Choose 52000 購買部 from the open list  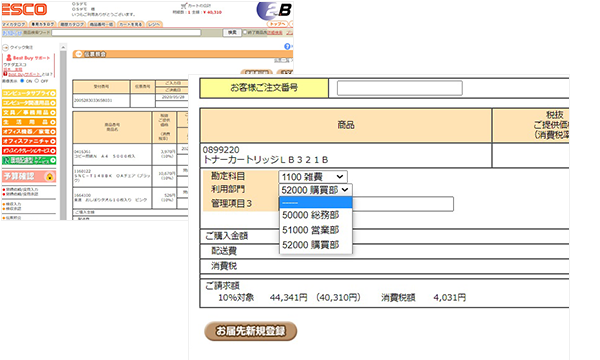316,245
